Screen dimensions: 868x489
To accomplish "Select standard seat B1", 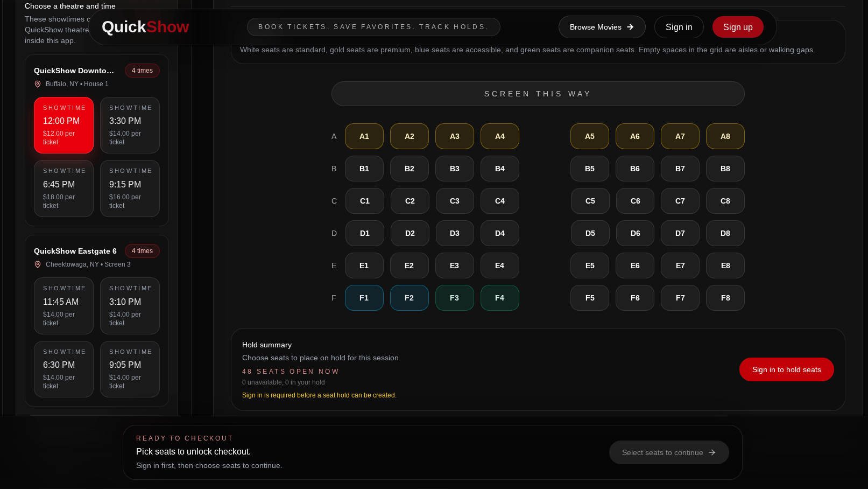I will coord(364,169).
